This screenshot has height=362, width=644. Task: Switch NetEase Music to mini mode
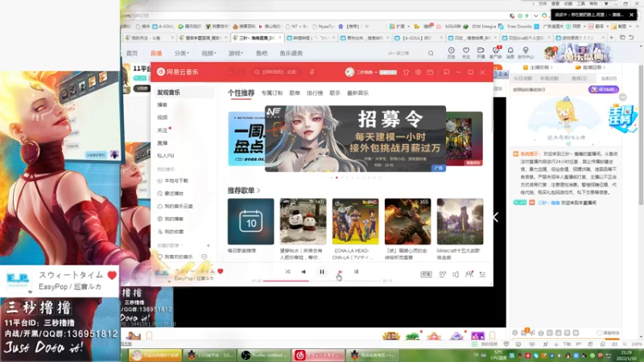click(x=447, y=72)
